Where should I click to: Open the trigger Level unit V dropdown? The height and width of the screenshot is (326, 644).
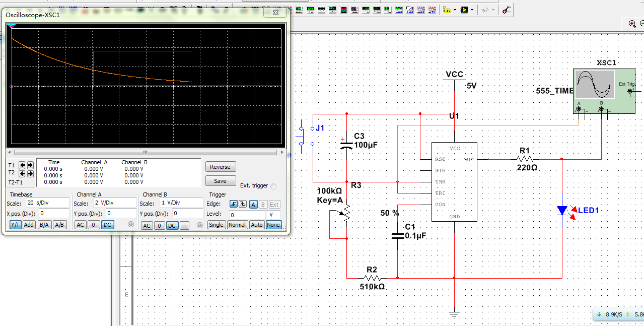pyautogui.click(x=274, y=215)
